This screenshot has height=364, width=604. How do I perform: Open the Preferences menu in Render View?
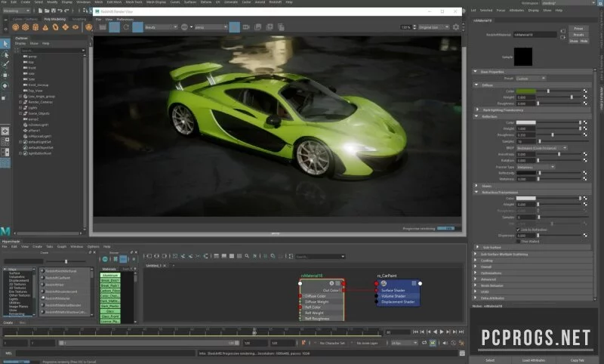[x=125, y=19]
